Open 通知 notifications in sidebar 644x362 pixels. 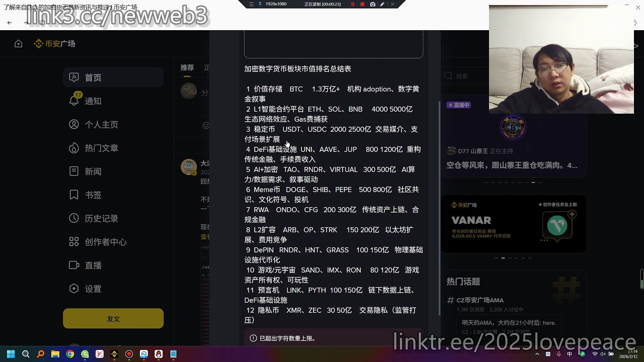click(x=113, y=101)
